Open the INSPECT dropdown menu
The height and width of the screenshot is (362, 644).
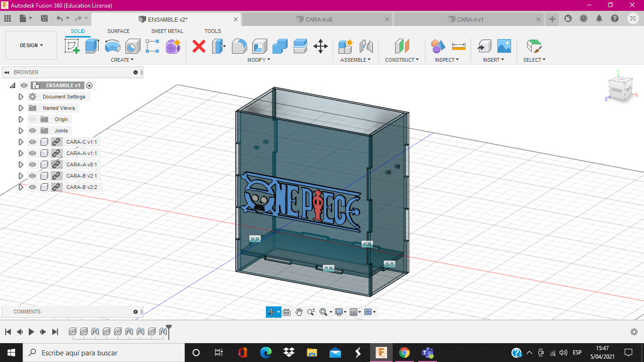pyautogui.click(x=447, y=60)
